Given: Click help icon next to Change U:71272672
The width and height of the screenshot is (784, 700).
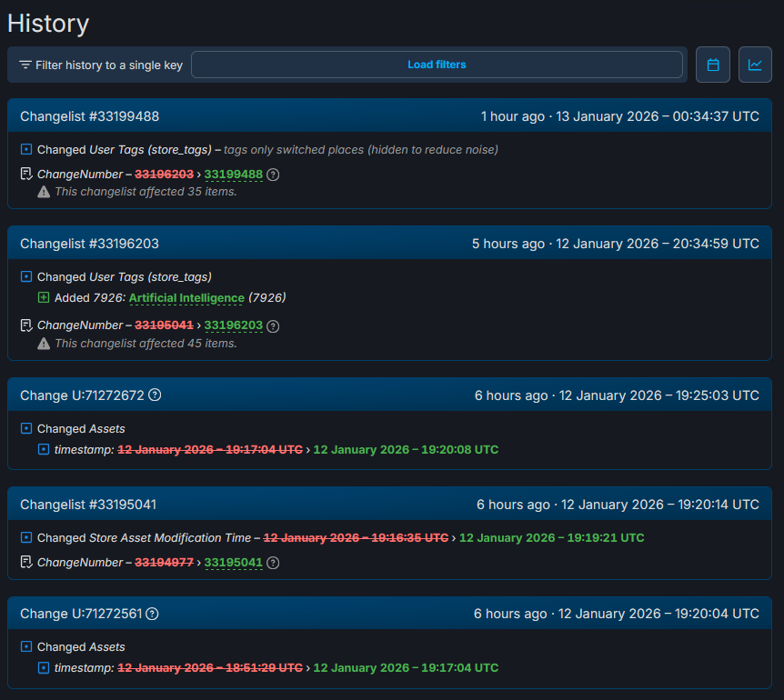Looking at the screenshot, I should click(155, 395).
